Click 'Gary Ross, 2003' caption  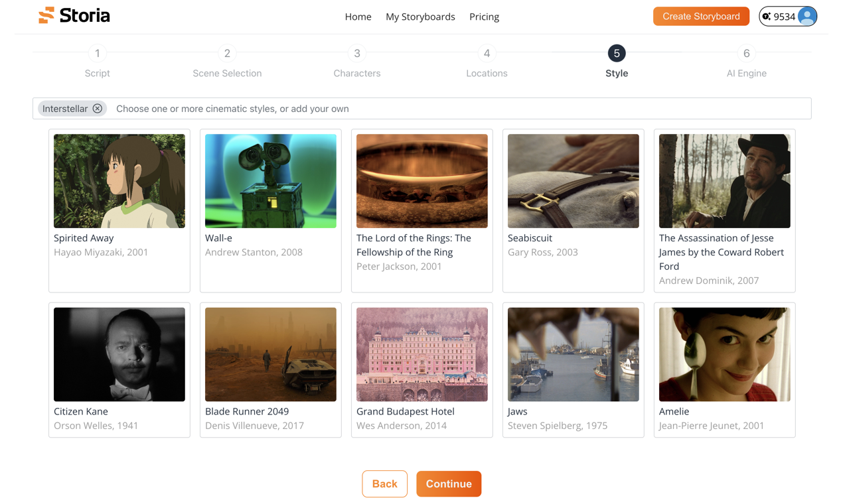(543, 252)
